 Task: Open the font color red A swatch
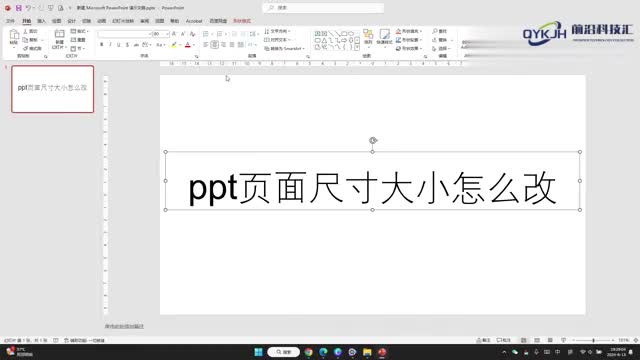[x=188, y=44]
